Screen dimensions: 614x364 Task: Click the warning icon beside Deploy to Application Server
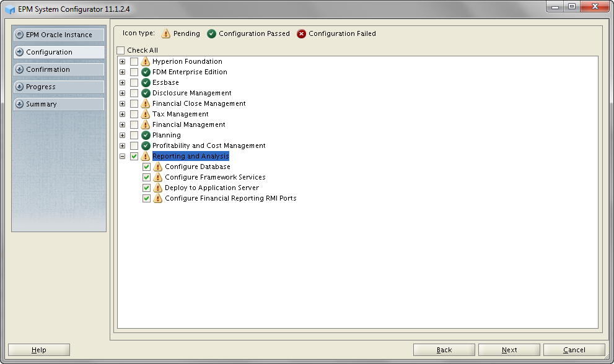(158, 188)
